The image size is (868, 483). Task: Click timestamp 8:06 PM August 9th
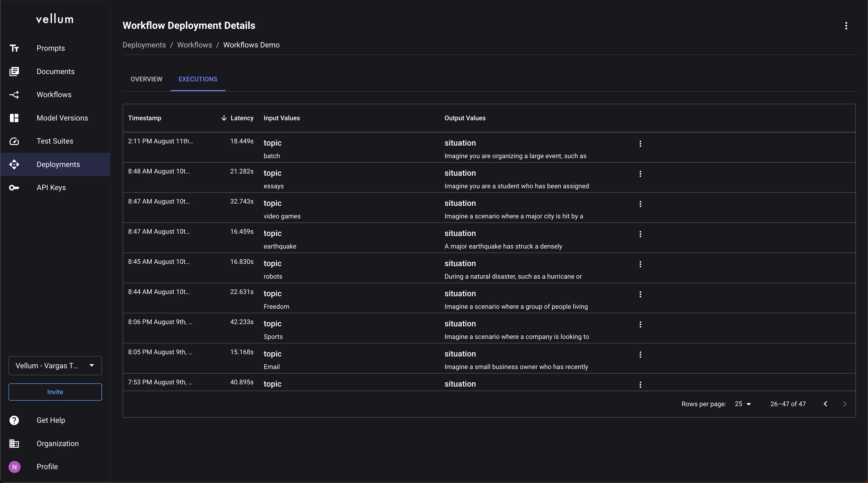point(160,322)
